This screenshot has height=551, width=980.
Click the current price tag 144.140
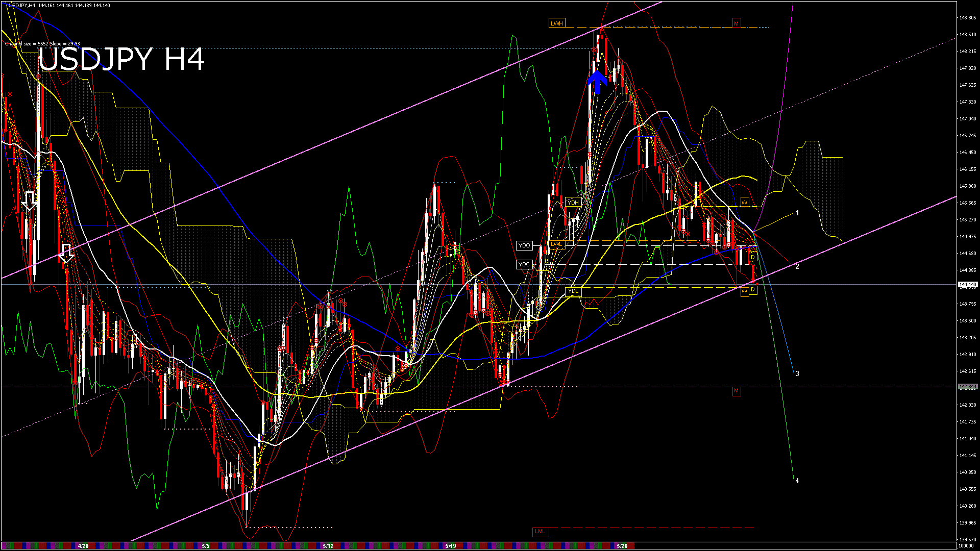[x=967, y=284]
